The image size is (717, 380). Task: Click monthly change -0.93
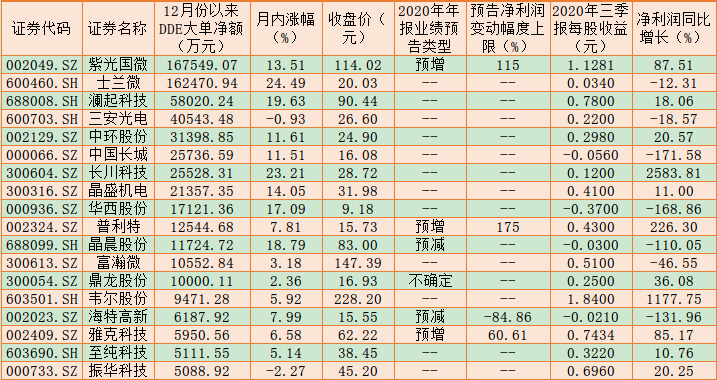click(286, 119)
